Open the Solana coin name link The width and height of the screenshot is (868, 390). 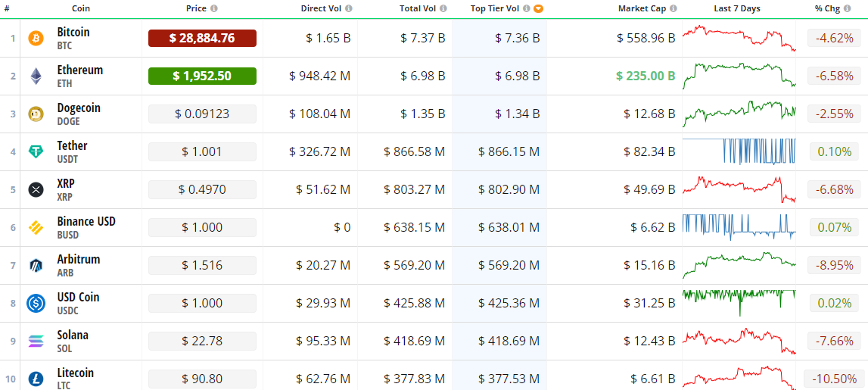[x=73, y=335]
